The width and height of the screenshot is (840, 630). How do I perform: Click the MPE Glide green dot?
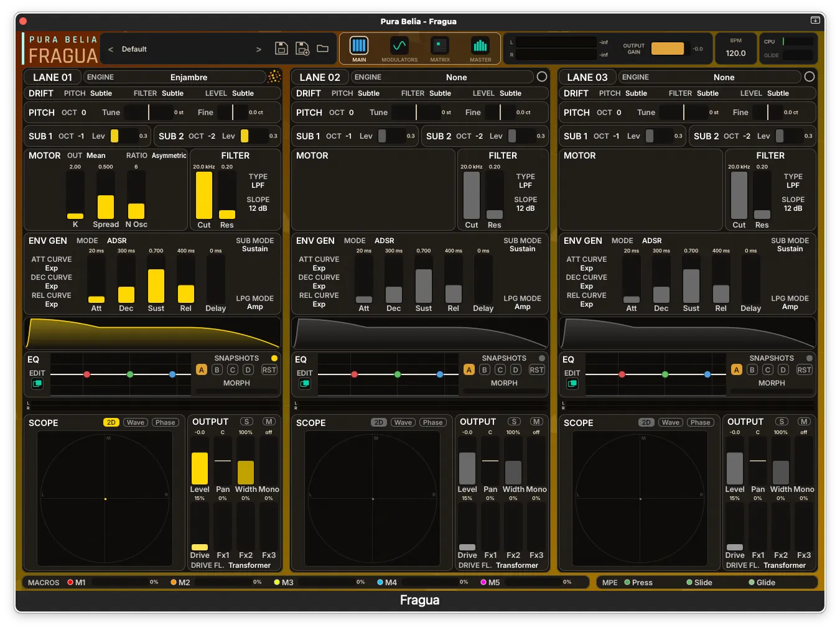tap(752, 583)
